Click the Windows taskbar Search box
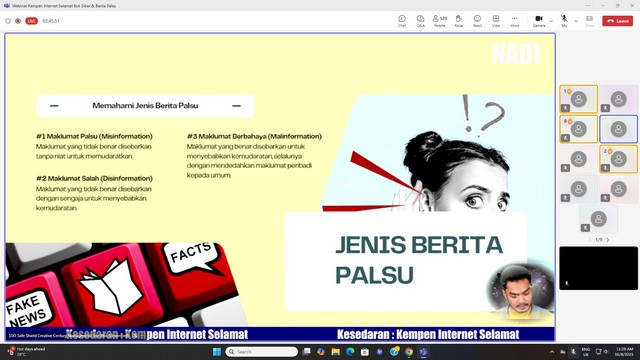 [262, 351]
